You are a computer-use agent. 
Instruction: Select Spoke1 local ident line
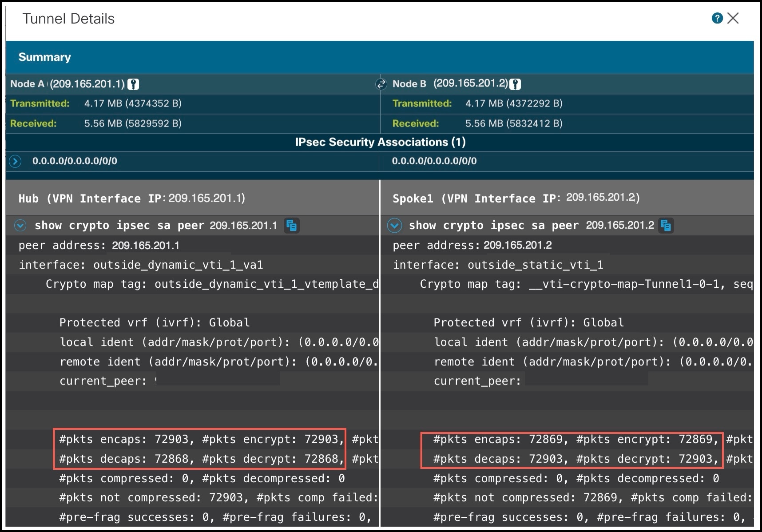pos(593,342)
